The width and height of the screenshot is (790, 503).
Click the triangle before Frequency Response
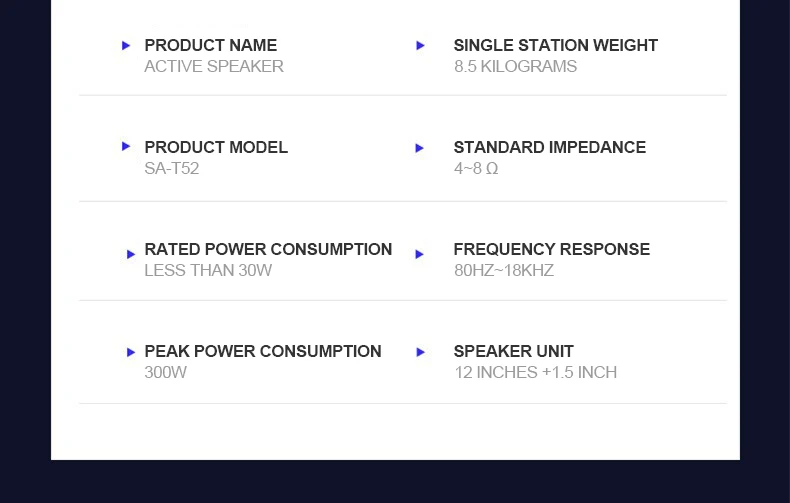(419, 255)
